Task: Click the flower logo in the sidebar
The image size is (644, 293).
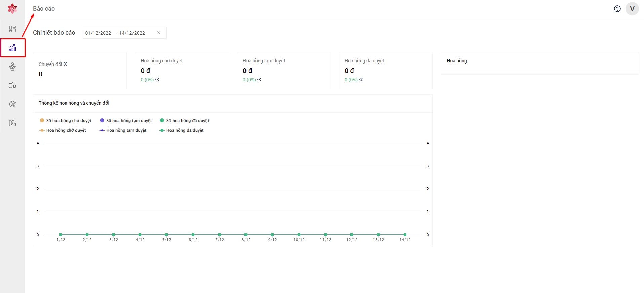Action: pyautogui.click(x=12, y=9)
